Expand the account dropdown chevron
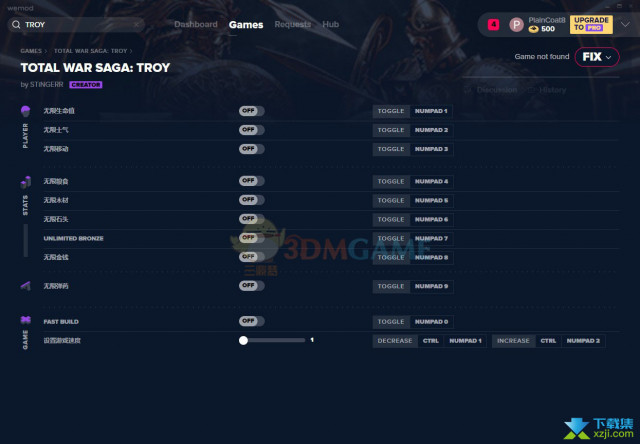This screenshot has height=444, width=640. click(625, 24)
